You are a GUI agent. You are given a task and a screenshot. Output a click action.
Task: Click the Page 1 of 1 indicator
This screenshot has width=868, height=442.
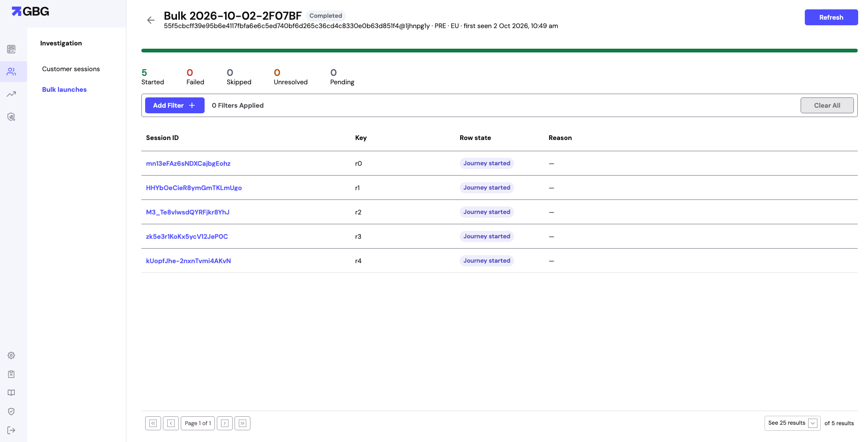(198, 423)
